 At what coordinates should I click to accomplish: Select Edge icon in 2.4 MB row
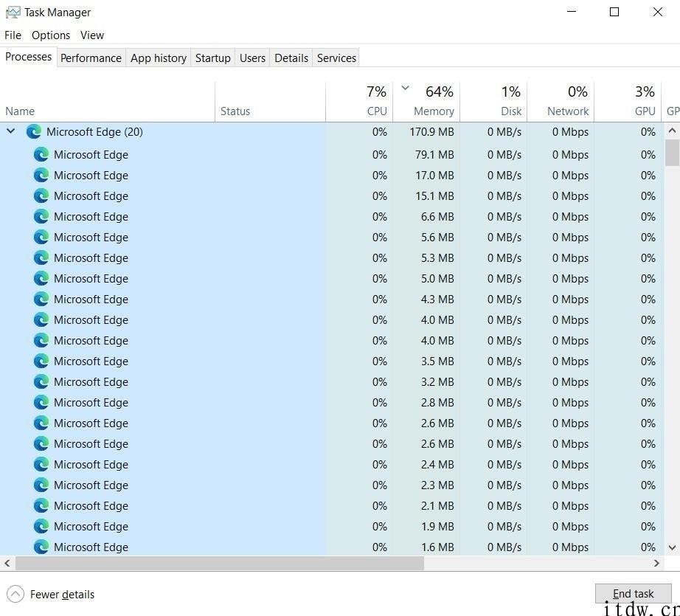point(41,464)
